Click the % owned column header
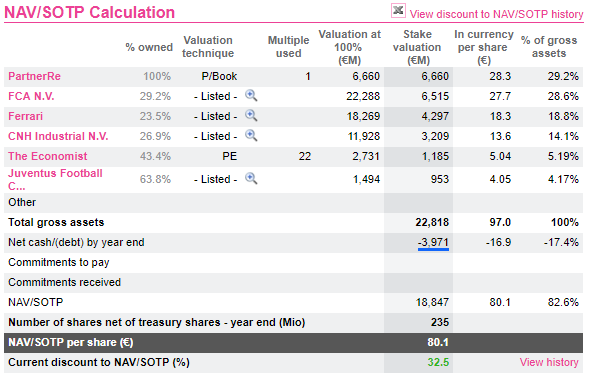 coord(149,47)
